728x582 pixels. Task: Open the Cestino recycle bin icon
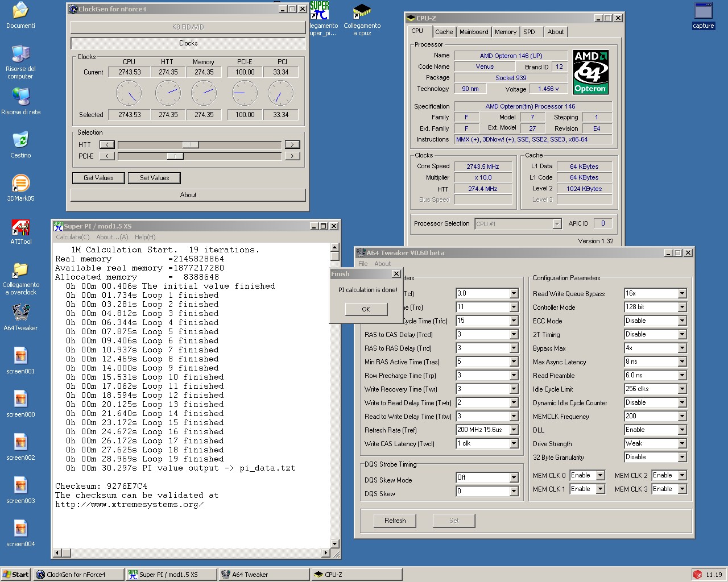click(20, 144)
